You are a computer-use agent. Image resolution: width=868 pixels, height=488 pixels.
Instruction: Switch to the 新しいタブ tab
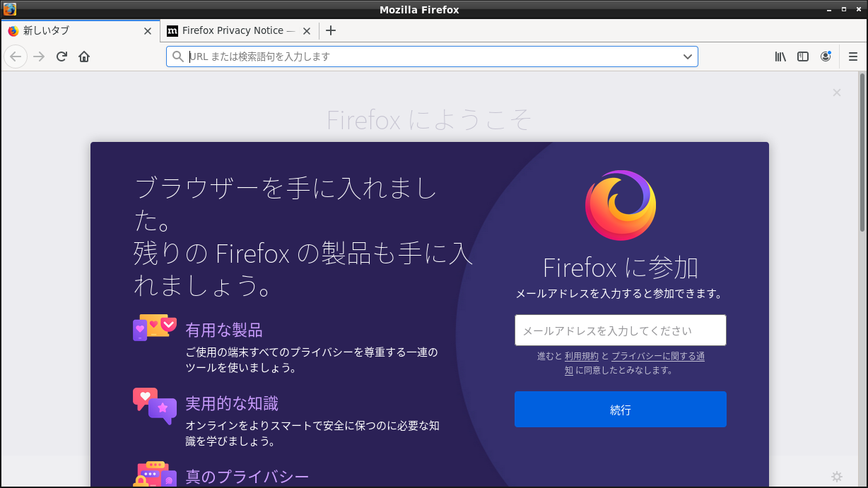(80, 30)
